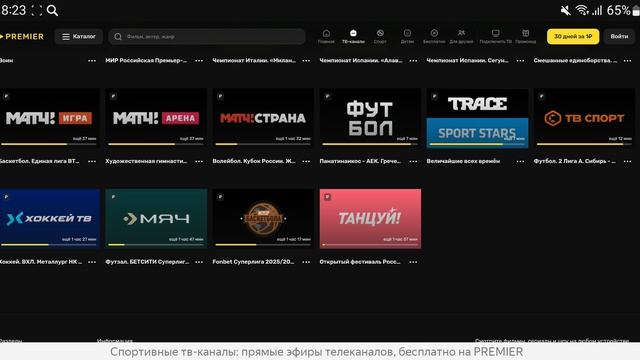Open the Художественная гимнастика program title
Image resolution: width=640 pixels, height=360 pixels.
point(146,161)
